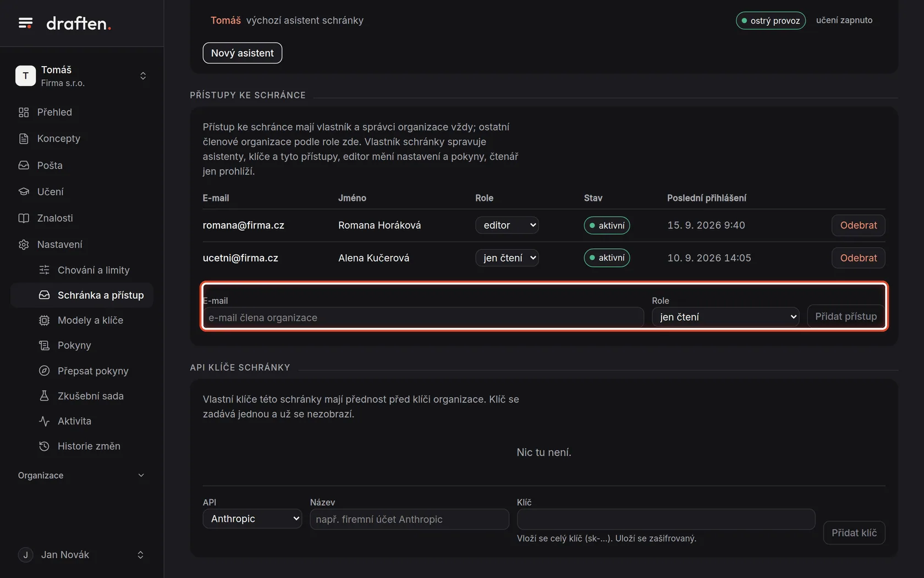
Task: Click the Aktivita pulse icon
Action: point(45,421)
